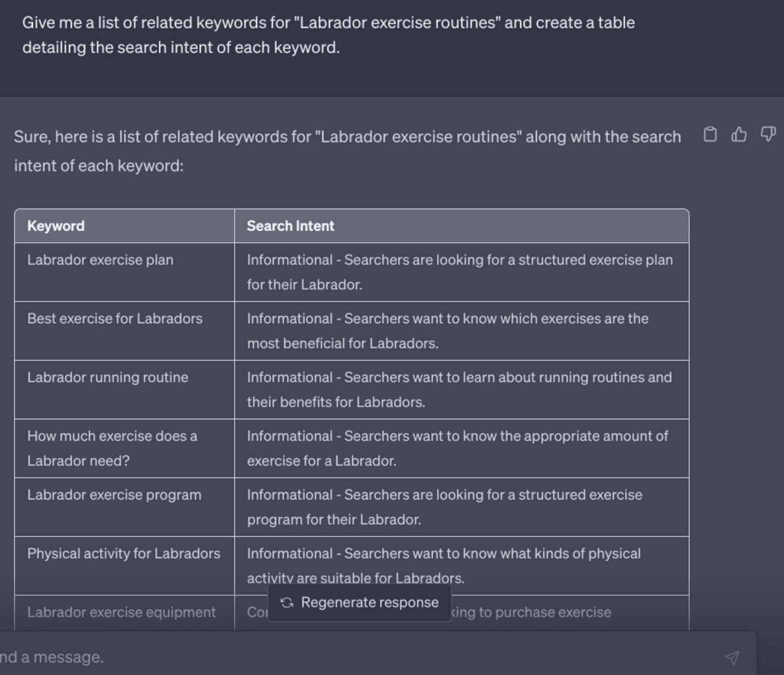Click the send message paper plane icon
Image resolution: width=784 pixels, height=675 pixels.
732,657
